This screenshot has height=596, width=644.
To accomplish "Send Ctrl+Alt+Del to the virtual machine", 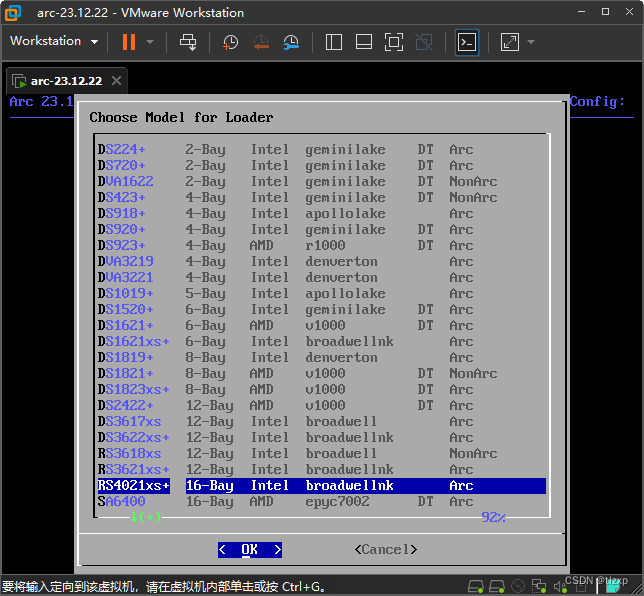I will point(188,42).
